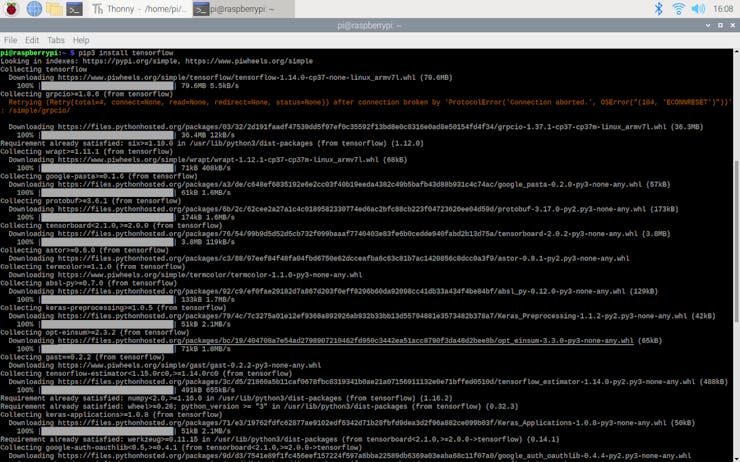Click the 'Requirement already satisfied: numpy' line
The width and height of the screenshot is (740, 462).
tap(226, 398)
